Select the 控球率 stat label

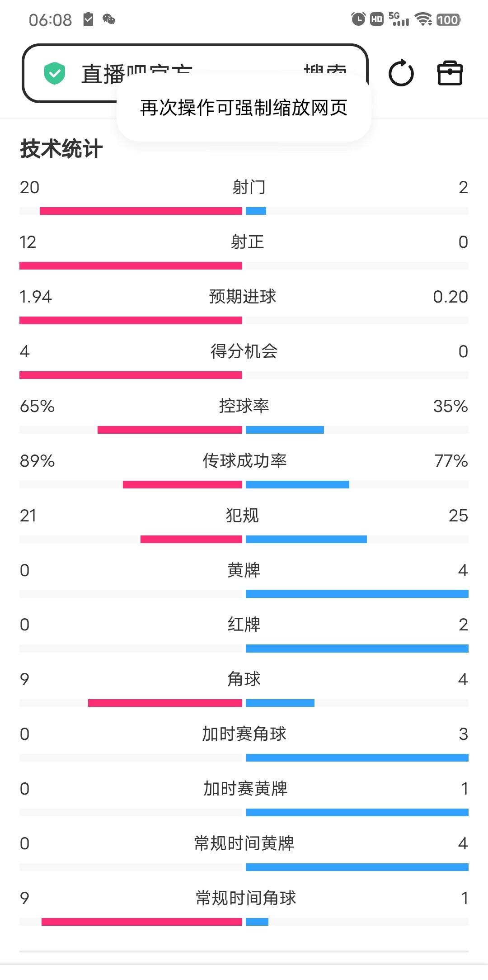244,406
